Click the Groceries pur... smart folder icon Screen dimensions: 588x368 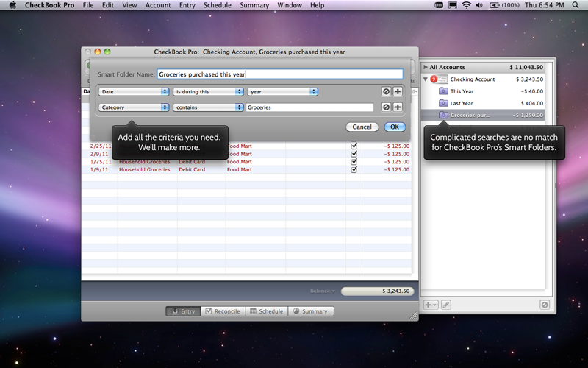click(x=443, y=116)
